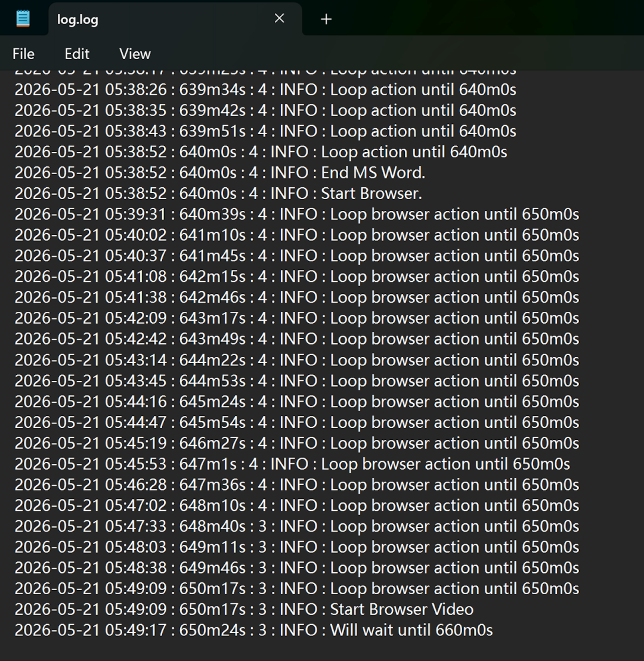
Task: Select the log line stamped 05:46:28
Action: (297, 485)
